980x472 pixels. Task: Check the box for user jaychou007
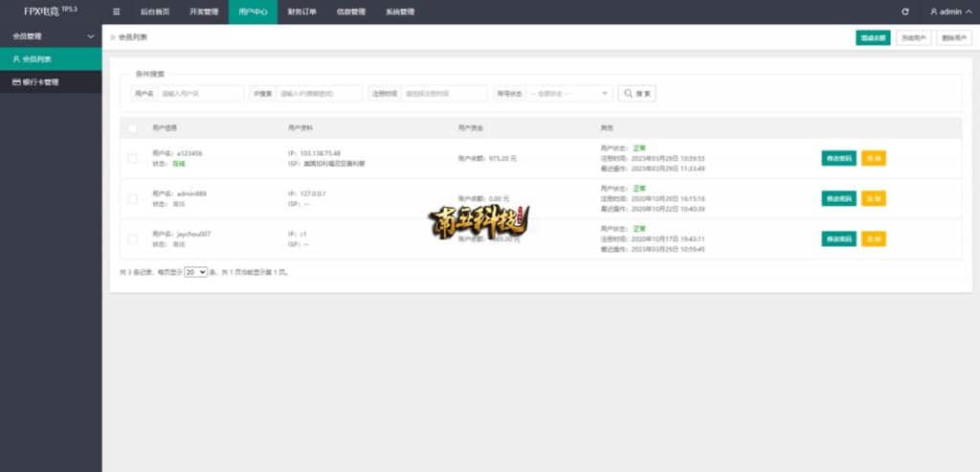click(132, 238)
